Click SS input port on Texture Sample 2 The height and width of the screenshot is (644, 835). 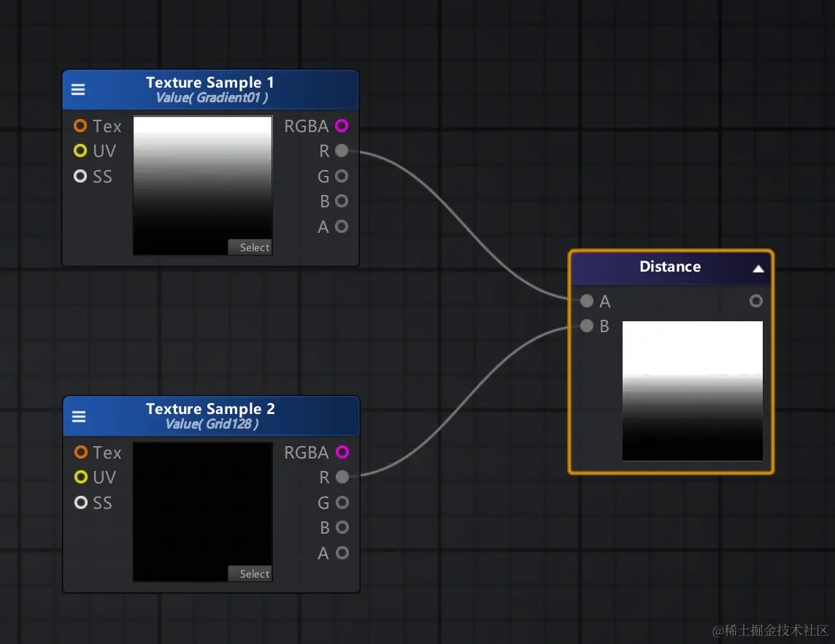(81, 502)
